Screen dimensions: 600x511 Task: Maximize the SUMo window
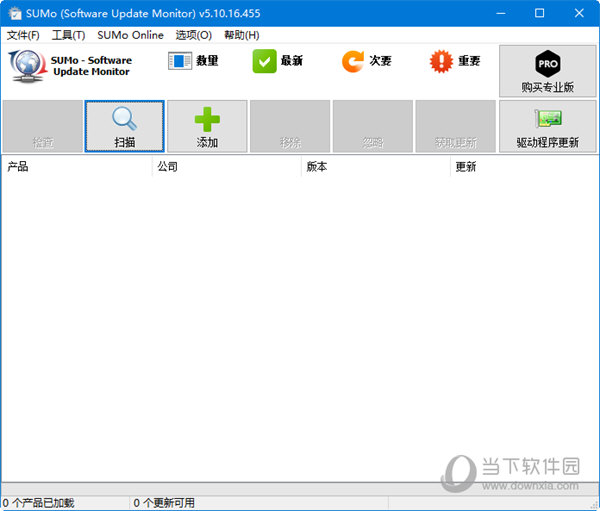point(540,13)
